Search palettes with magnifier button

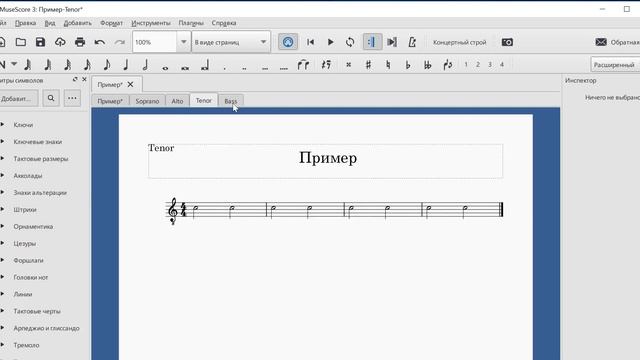coord(51,98)
